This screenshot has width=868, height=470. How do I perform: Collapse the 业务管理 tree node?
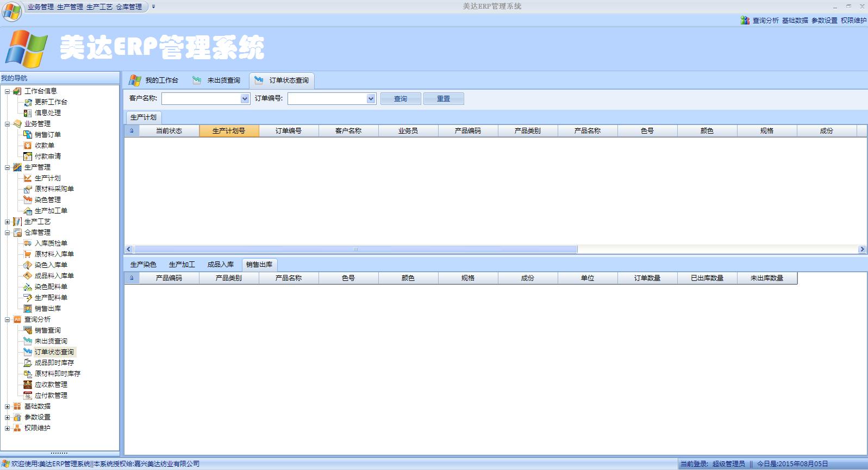tap(7, 124)
